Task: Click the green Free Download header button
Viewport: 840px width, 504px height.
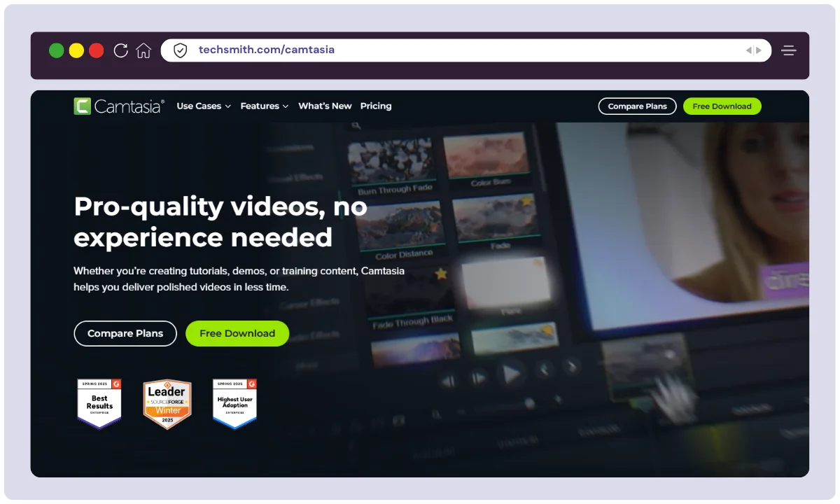Action: pyautogui.click(x=722, y=106)
